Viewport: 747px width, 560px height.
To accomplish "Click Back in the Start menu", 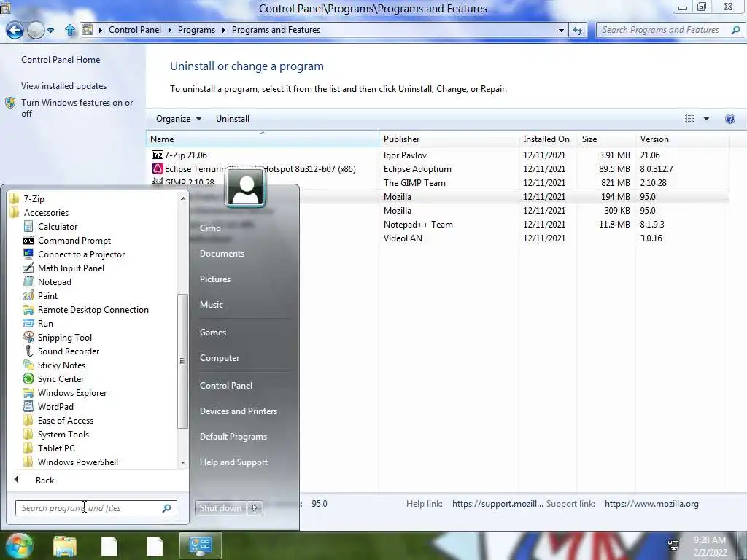I will coord(44,480).
